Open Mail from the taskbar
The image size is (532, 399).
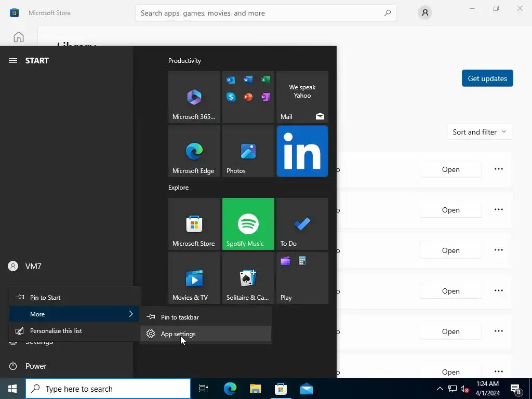(307, 389)
